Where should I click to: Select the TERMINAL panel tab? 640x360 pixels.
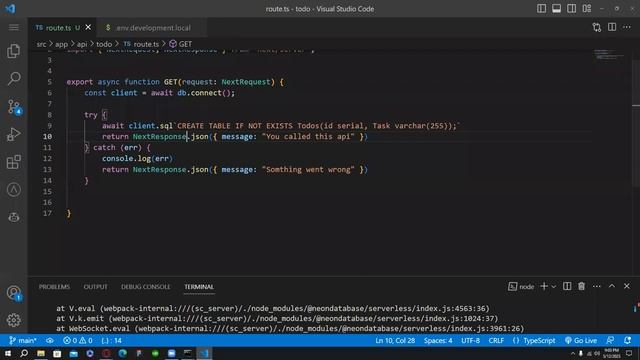point(199,287)
